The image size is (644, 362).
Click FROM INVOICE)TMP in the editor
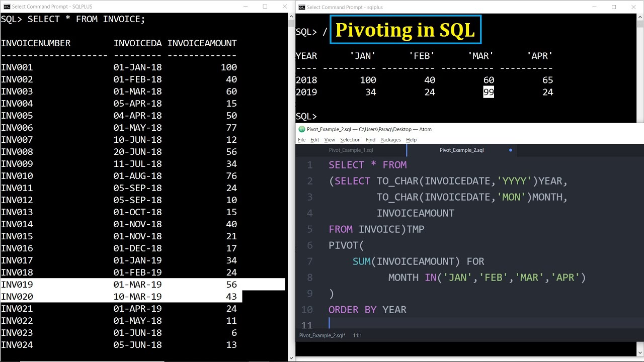[x=376, y=229]
